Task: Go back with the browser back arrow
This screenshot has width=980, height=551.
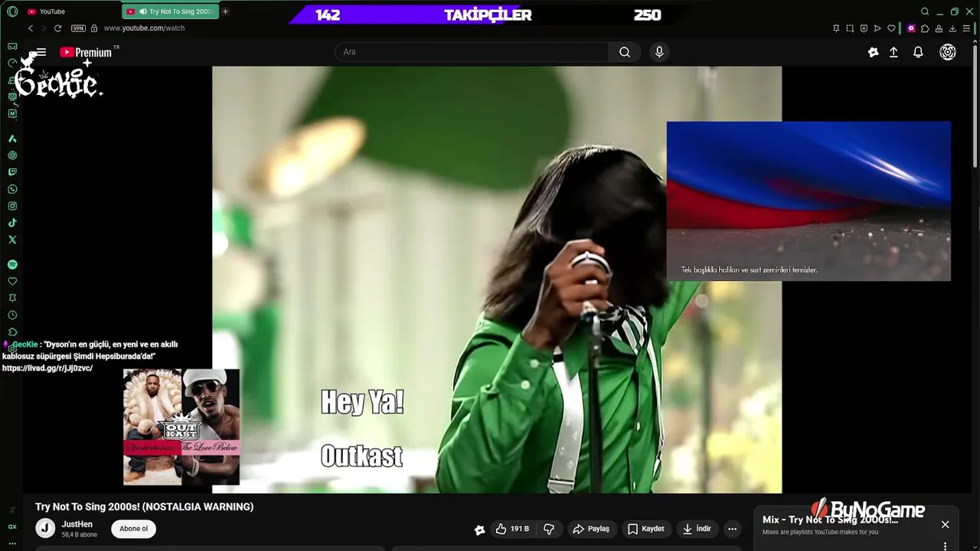Action: click(31, 28)
